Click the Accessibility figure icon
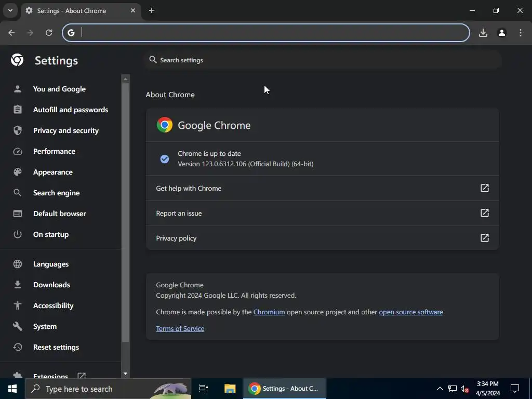Screen dimensions: 532x399 point(17,305)
